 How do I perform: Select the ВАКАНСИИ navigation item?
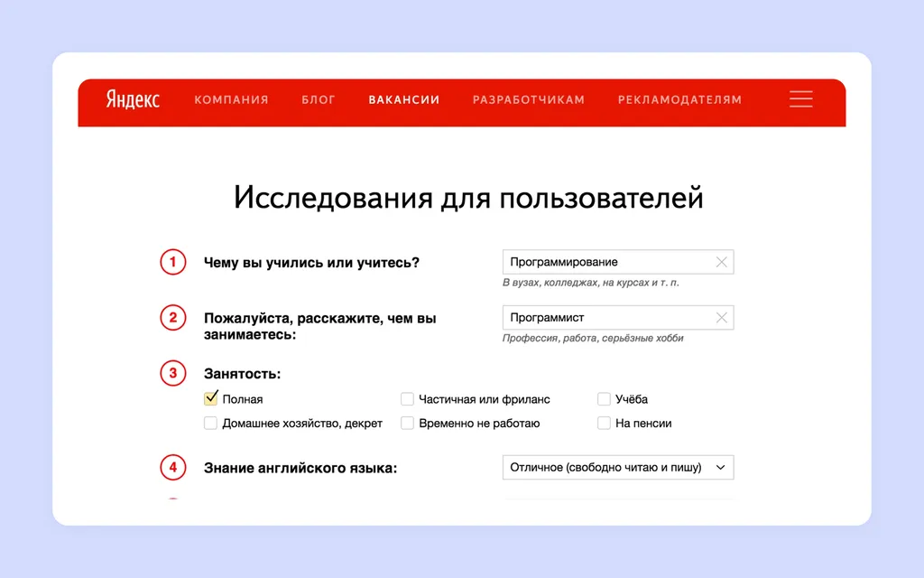[x=404, y=99]
